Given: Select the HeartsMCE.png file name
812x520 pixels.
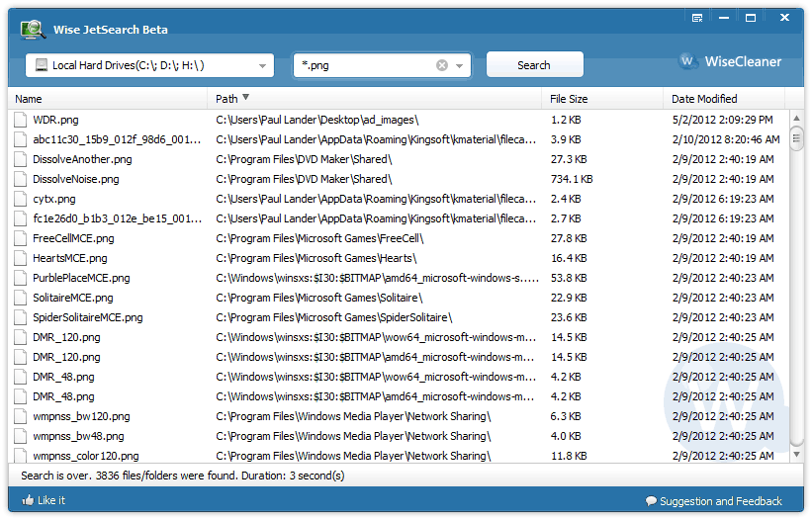Looking at the screenshot, I should tap(70, 258).
